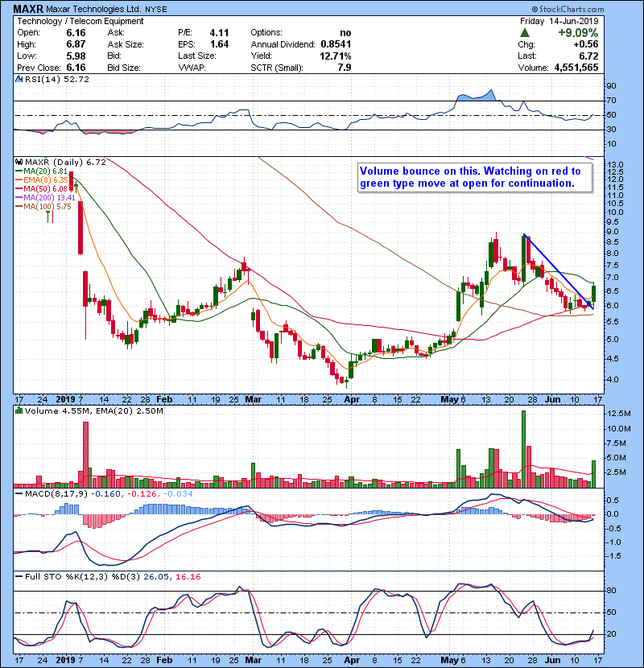Click the date Friday 14-Jun-2019
The image size is (644, 668).
click(559, 21)
